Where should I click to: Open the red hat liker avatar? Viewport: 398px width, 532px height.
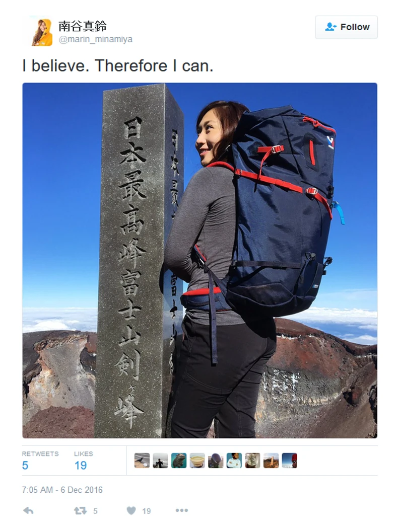(x=289, y=461)
